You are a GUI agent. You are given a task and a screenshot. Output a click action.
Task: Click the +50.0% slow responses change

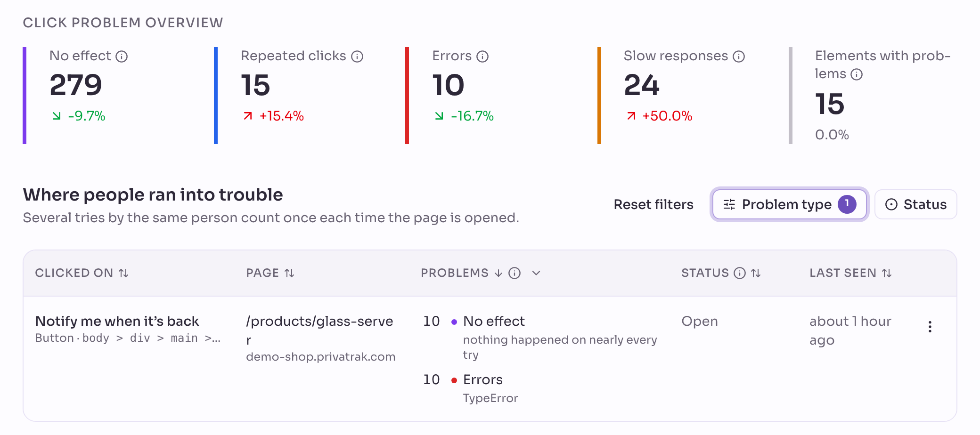667,116
